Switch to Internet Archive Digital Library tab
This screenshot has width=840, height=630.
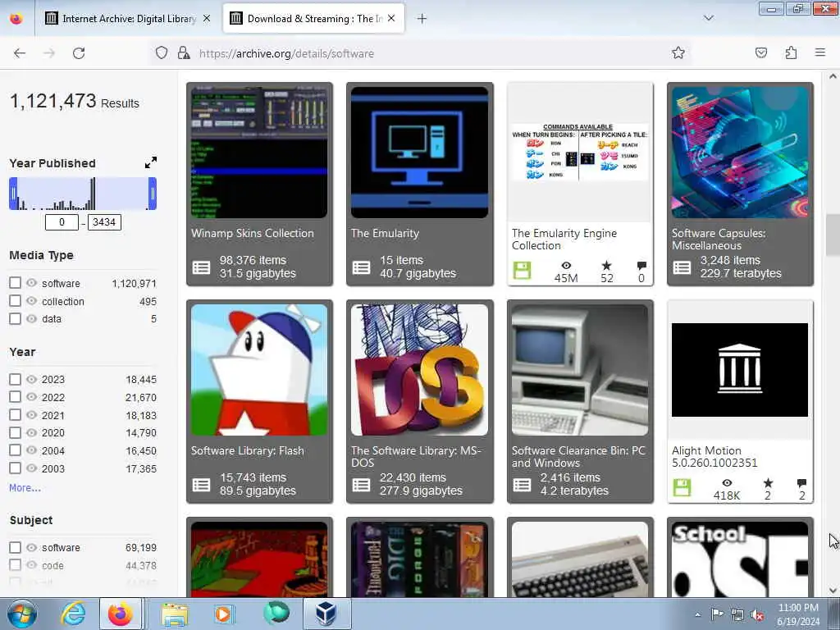[x=127, y=19]
